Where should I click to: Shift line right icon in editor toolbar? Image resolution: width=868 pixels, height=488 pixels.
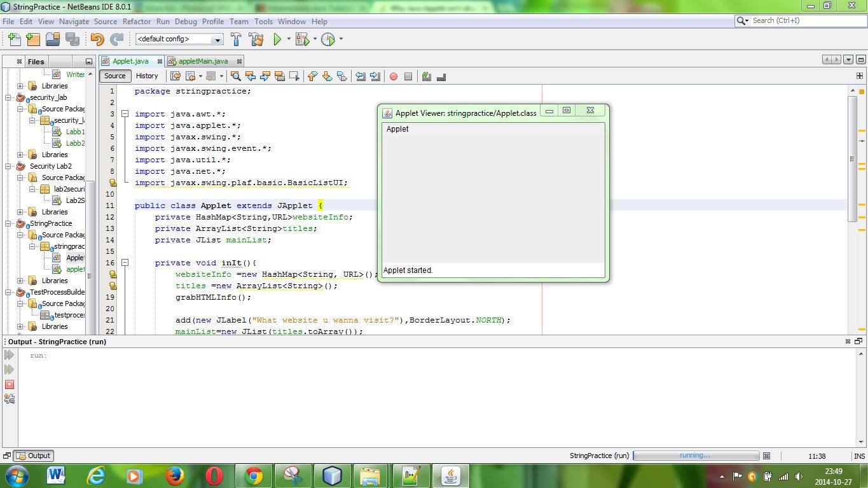coord(375,76)
